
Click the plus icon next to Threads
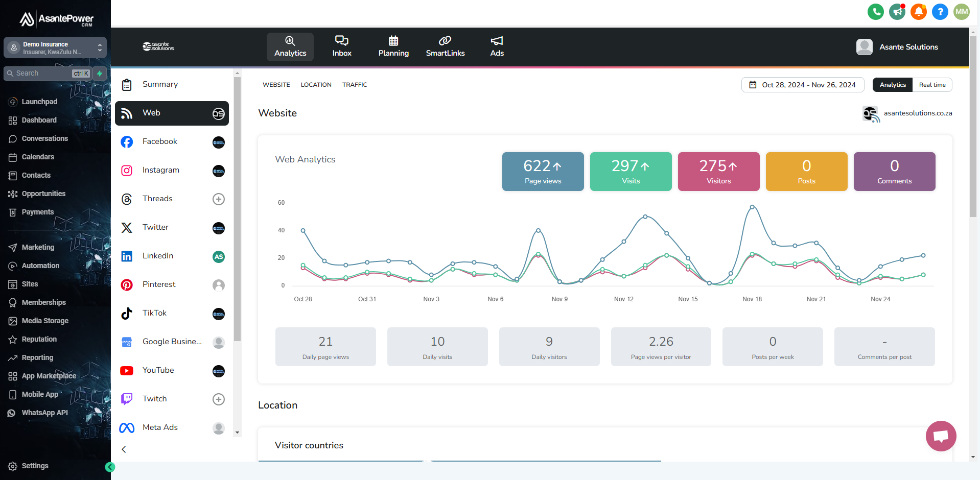pyautogui.click(x=219, y=199)
